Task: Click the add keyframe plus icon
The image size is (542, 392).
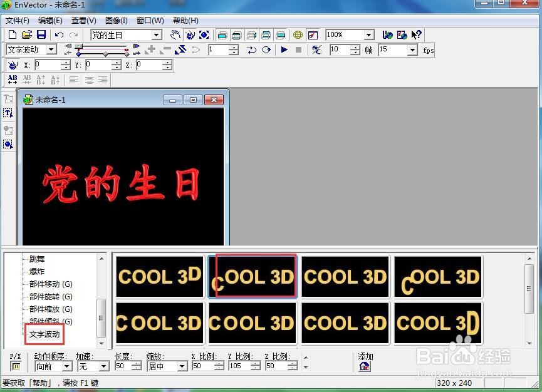Action: pyautogui.click(x=150, y=49)
